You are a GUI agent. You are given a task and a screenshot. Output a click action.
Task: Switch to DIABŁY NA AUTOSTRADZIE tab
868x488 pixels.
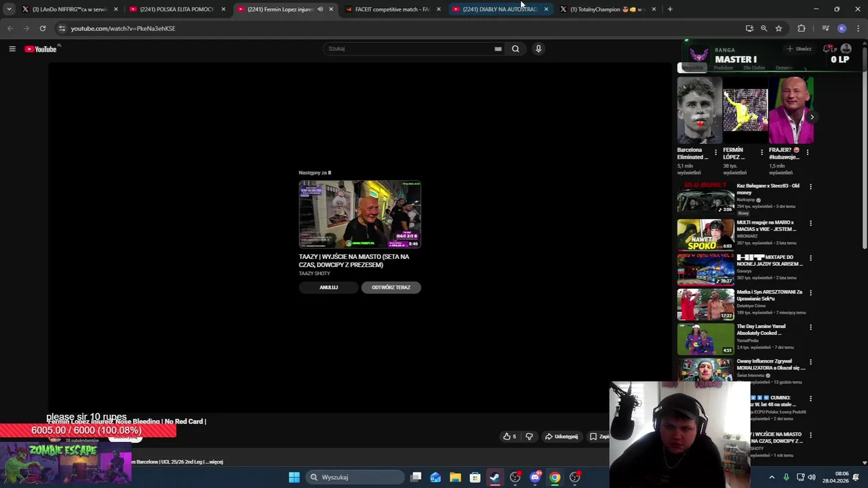[x=500, y=9]
